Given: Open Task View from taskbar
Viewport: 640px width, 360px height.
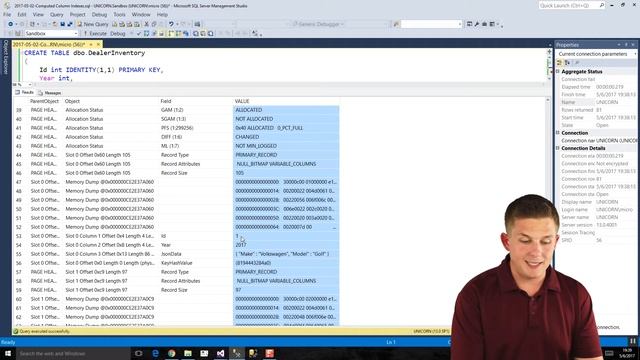Looking at the screenshot, I should (x=139, y=353).
